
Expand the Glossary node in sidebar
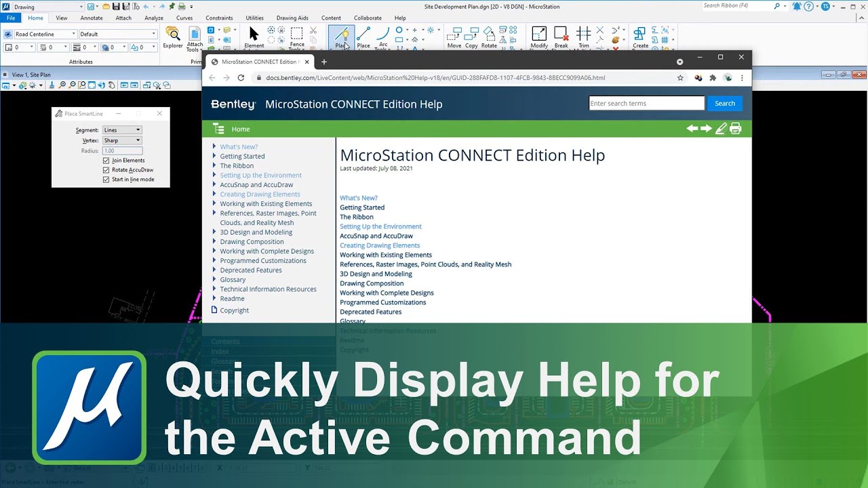pyautogui.click(x=214, y=279)
